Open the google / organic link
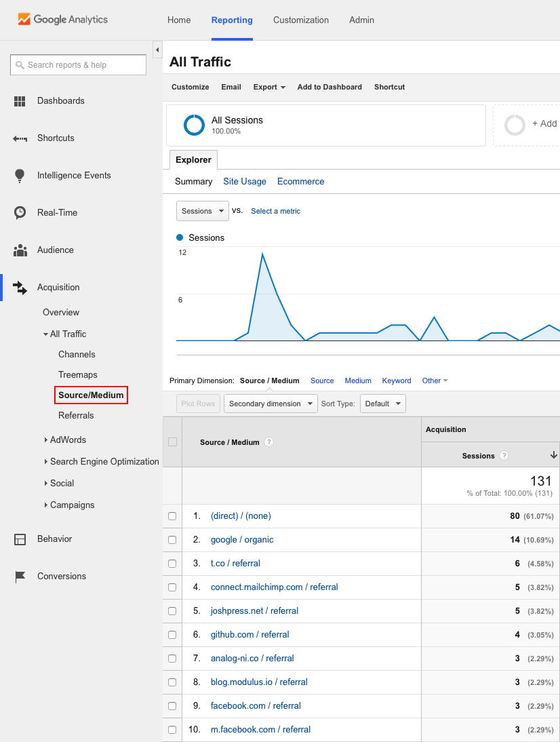The height and width of the screenshot is (742, 560). pyautogui.click(x=242, y=540)
